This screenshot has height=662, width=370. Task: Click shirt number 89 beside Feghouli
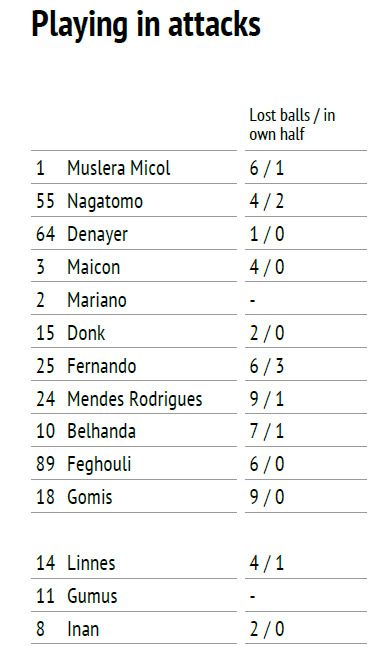pyautogui.click(x=45, y=464)
